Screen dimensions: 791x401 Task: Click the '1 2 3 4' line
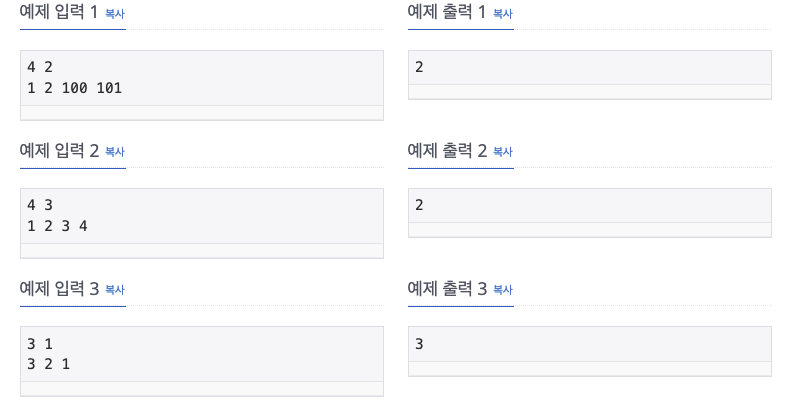pyautogui.click(x=57, y=226)
